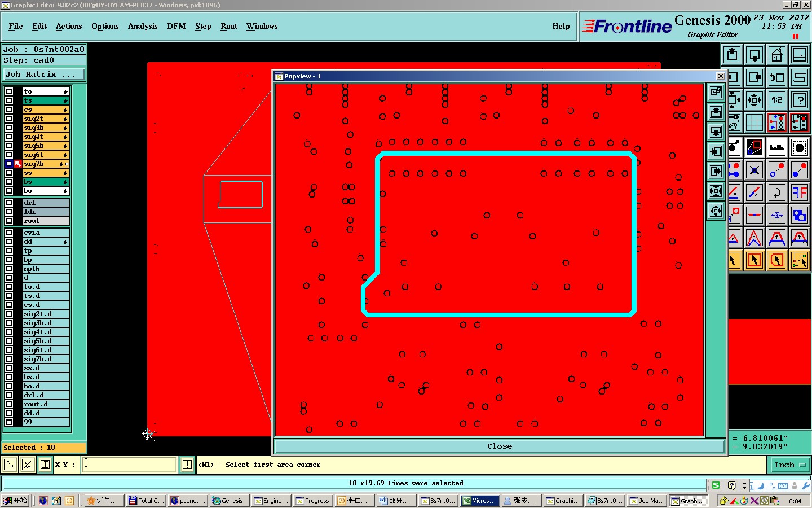The image size is (812, 508).
Task: Click the net select arrow icon
Action: (x=800, y=260)
